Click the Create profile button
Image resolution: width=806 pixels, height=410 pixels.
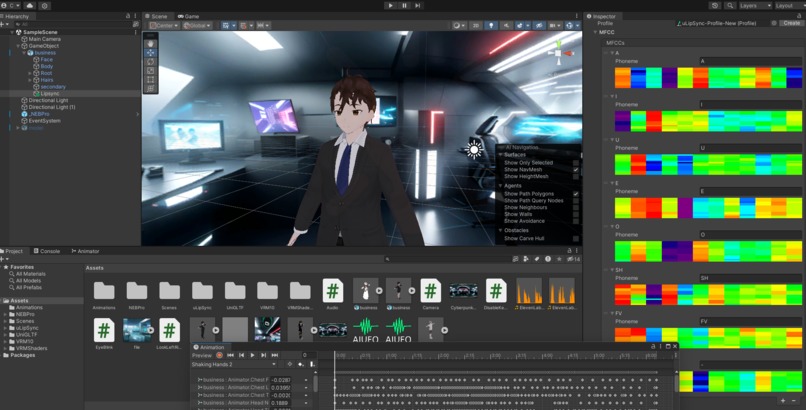coord(791,23)
